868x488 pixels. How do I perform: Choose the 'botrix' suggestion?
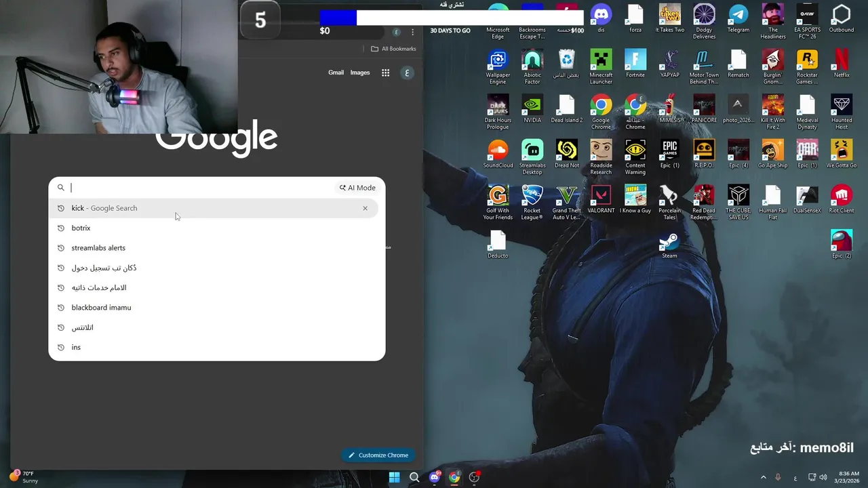pyautogui.click(x=213, y=228)
